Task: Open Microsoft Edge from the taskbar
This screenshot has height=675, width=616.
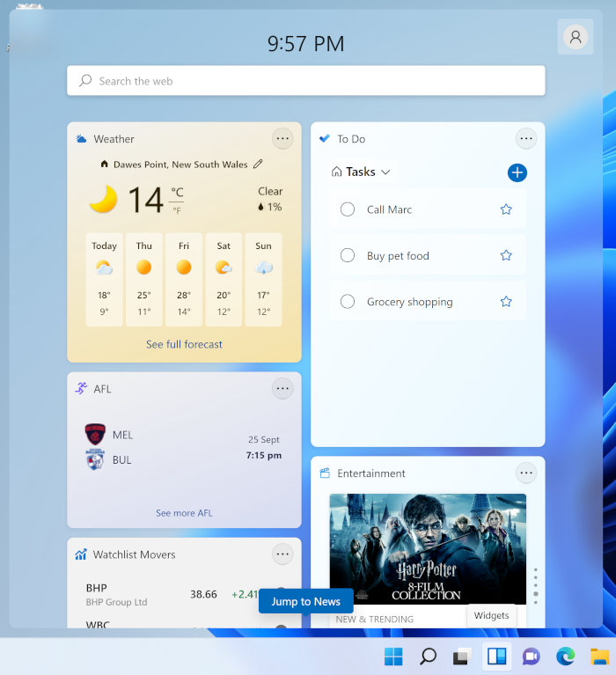Action: (565, 656)
